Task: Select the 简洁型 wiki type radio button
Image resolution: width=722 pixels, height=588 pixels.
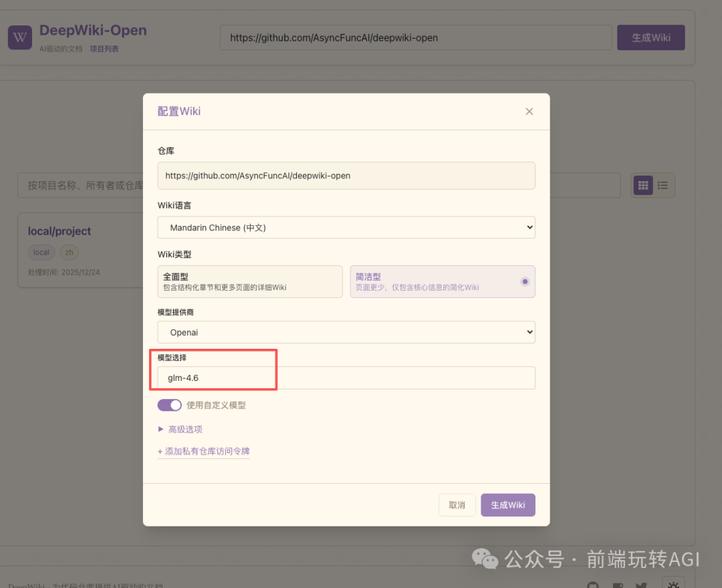Action: [525, 281]
